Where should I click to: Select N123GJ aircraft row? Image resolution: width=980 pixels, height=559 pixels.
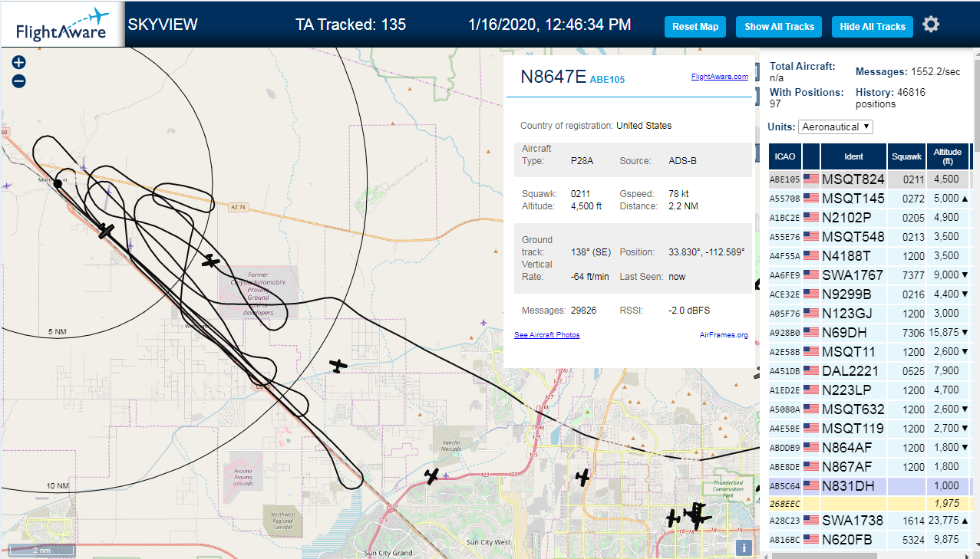(869, 314)
